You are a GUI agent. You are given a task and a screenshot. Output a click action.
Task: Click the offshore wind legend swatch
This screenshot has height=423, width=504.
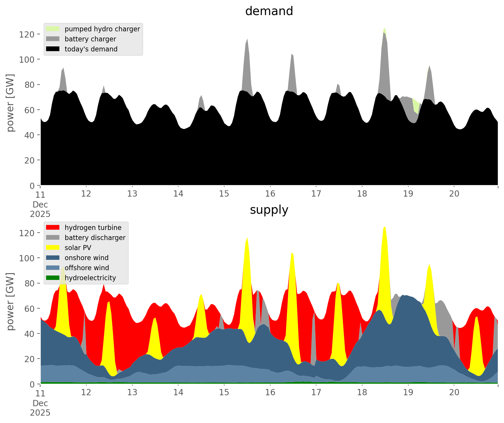point(53,268)
